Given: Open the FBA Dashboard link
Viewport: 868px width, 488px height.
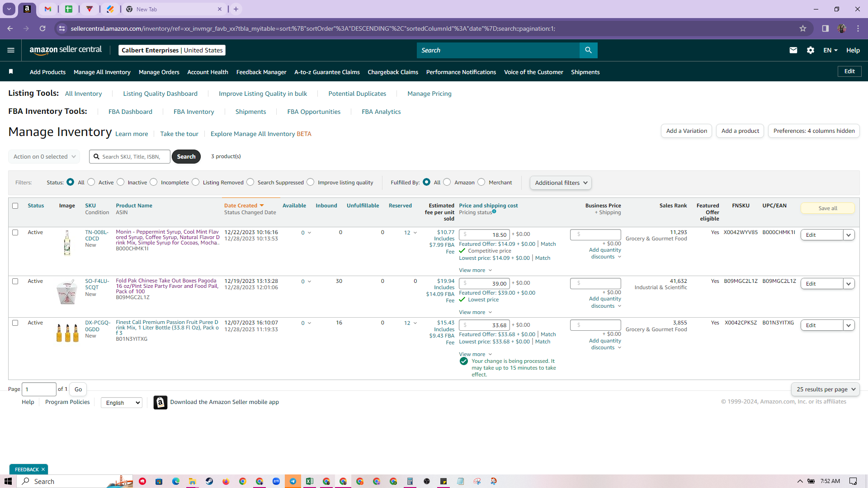Looking at the screenshot, I should 130,112.
